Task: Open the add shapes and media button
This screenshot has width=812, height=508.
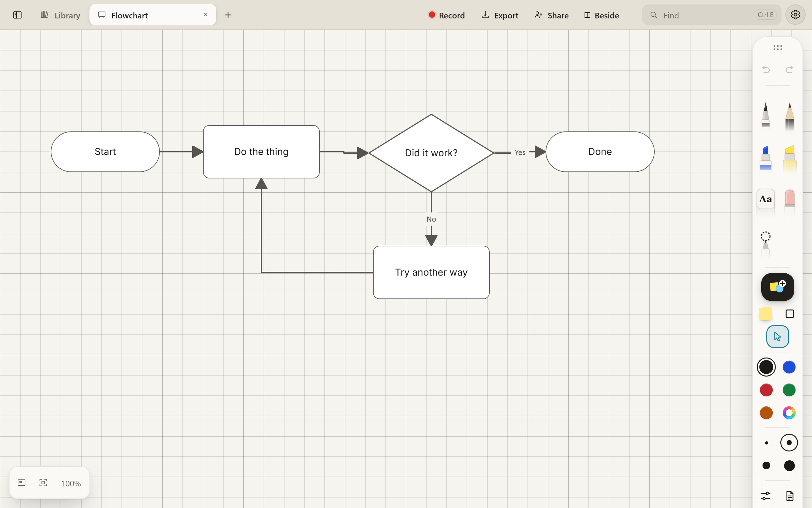Action: (x=777, y=287)
